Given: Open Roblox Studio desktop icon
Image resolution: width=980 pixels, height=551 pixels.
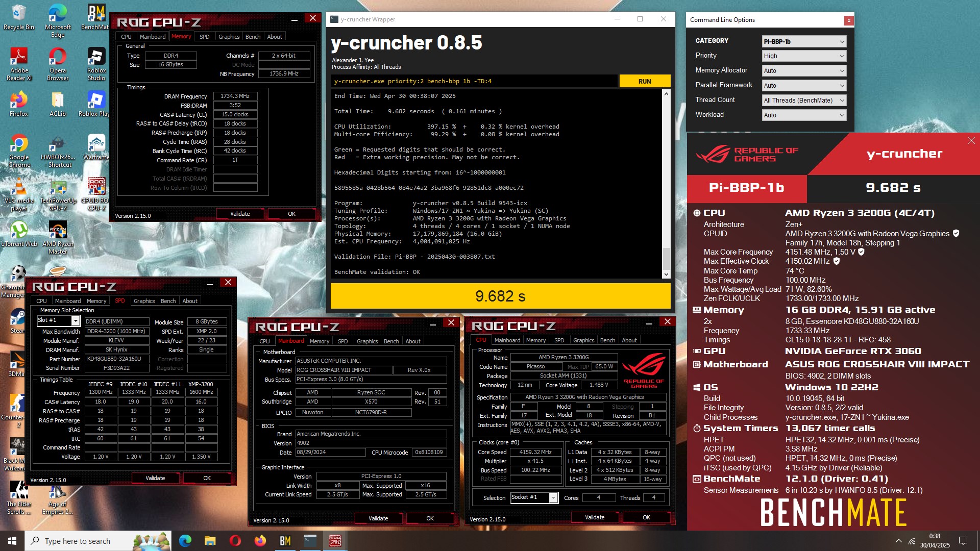Looking at the screenshot, I should click(96, 64).
